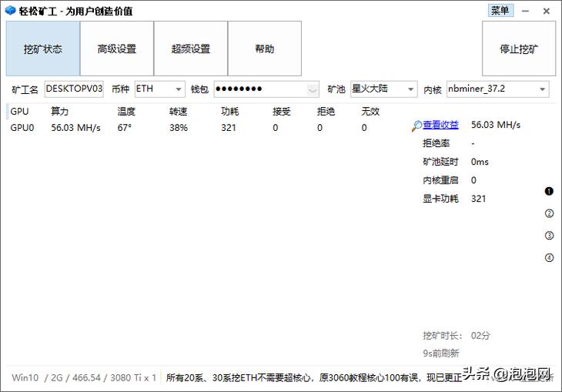Click the scrolling notice about 20系、30系挖ETH
This screenshot has width=562, height=392.
coord(313,377)
